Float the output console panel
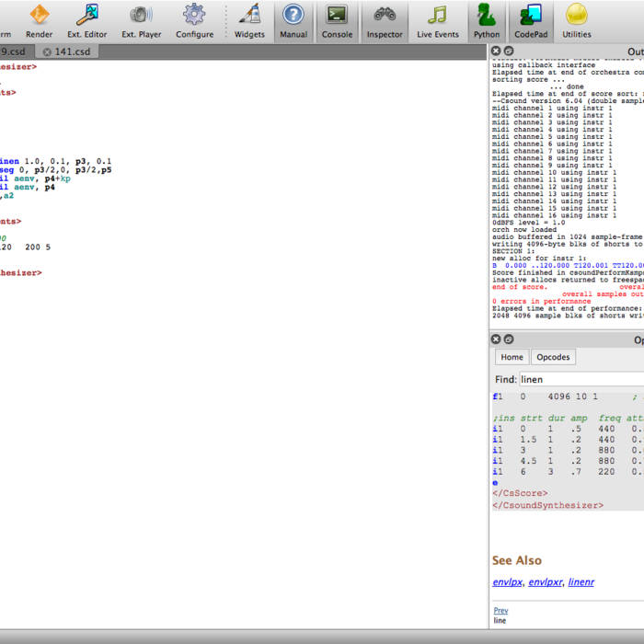 [508, 52]
